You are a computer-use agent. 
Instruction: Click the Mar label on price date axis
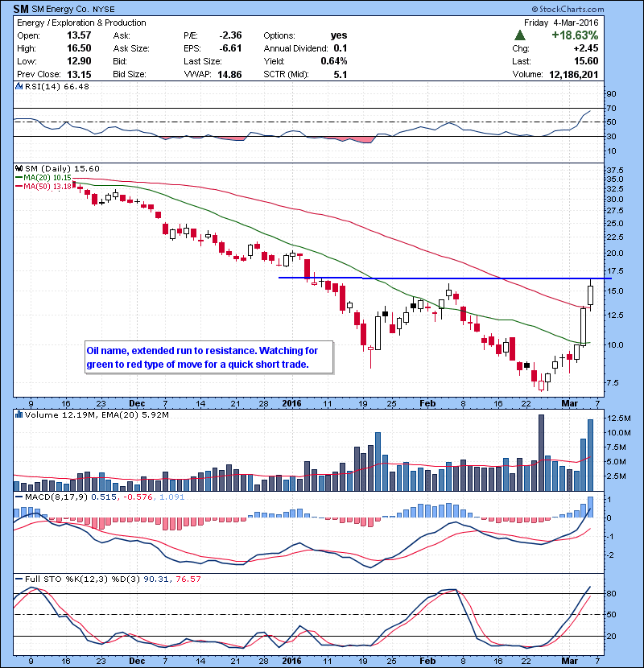pos(569,403)
